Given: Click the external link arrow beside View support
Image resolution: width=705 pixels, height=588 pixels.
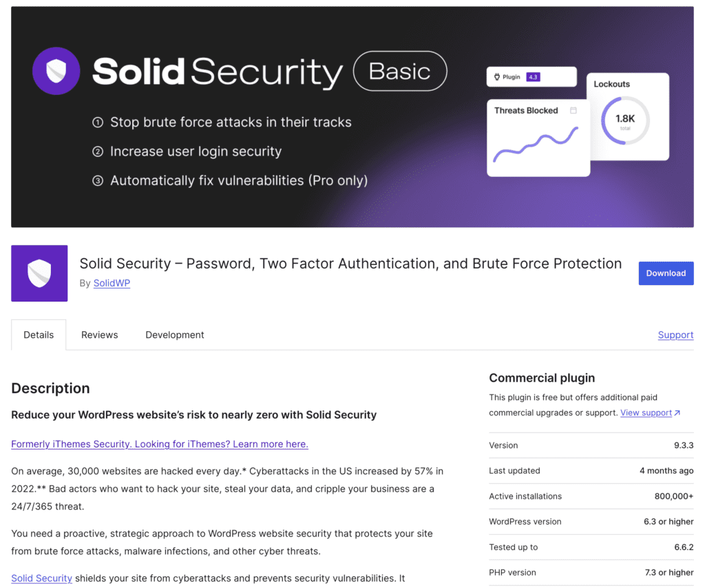Looking at the screenshot, I should tap(677, 413).
